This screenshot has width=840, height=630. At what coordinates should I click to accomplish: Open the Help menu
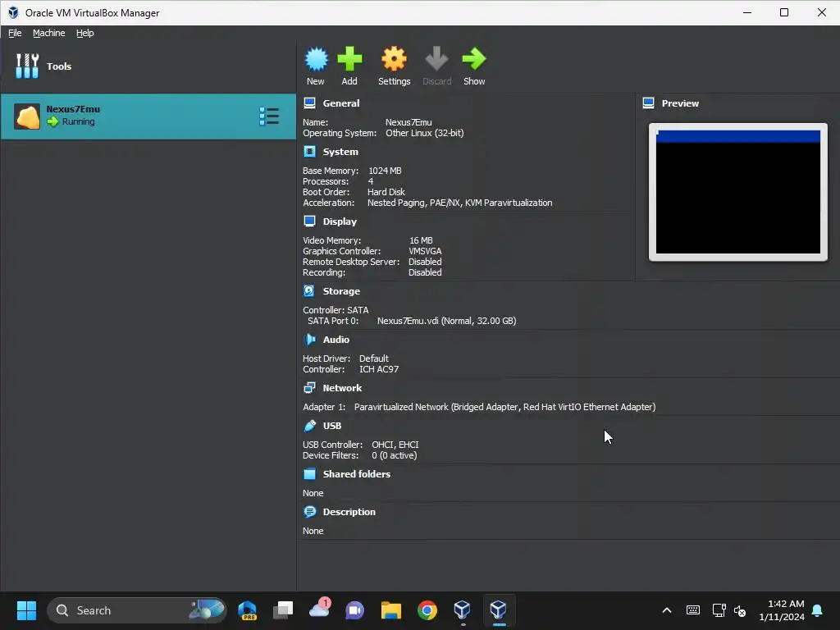pyautogui.click(x=84, y=33)
